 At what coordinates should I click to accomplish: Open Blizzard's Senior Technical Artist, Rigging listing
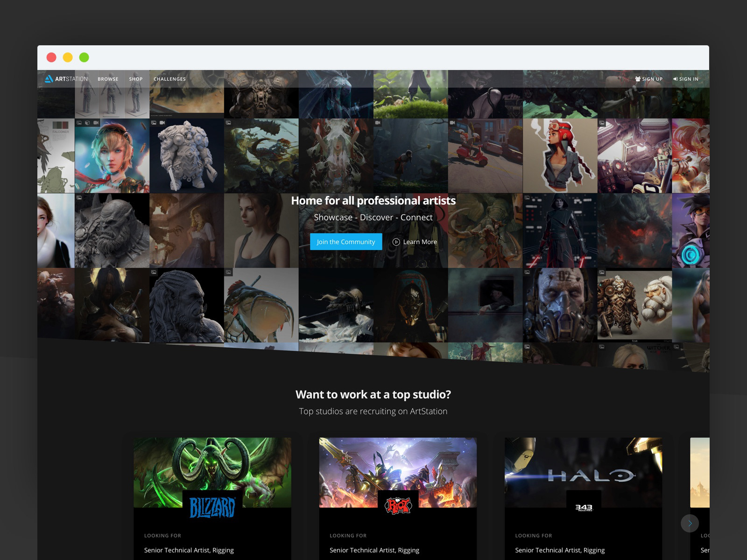pos(189,550)
